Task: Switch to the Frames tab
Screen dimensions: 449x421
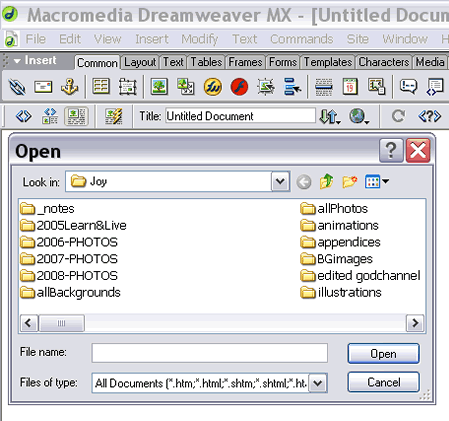Action: [x=245, y=62]
